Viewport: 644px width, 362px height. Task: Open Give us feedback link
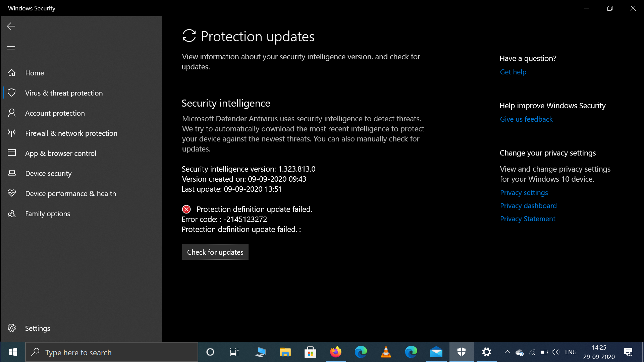[526, 119]
